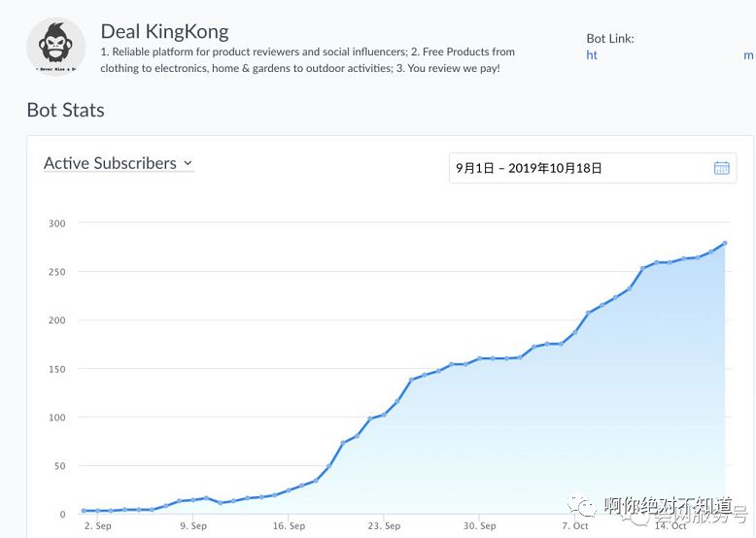Image resolution: width=756 pixels, height=538 pixels.
Task: Click the "16. Sep" x-axis label
Action: coord(289,526)
